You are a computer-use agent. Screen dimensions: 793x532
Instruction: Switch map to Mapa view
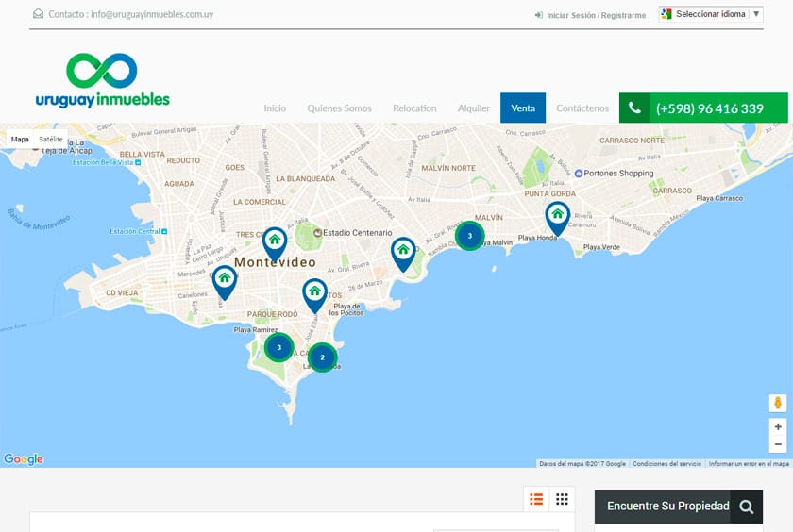click(x=20, y=139)
